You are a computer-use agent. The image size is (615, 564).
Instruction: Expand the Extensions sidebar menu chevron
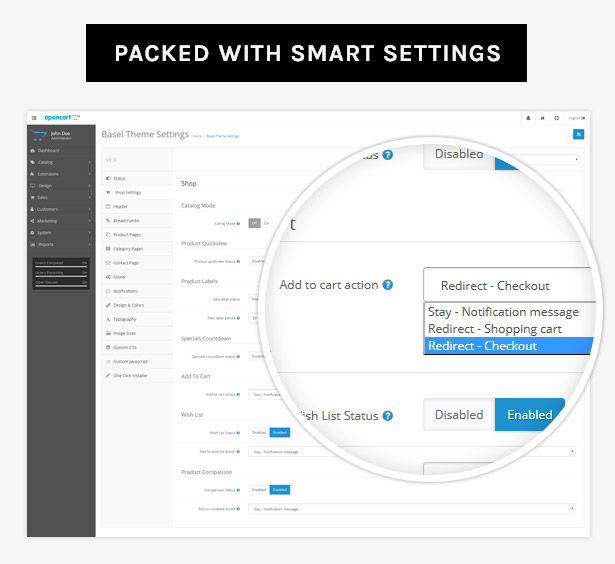pyautogui.click(x=89, y=174)
